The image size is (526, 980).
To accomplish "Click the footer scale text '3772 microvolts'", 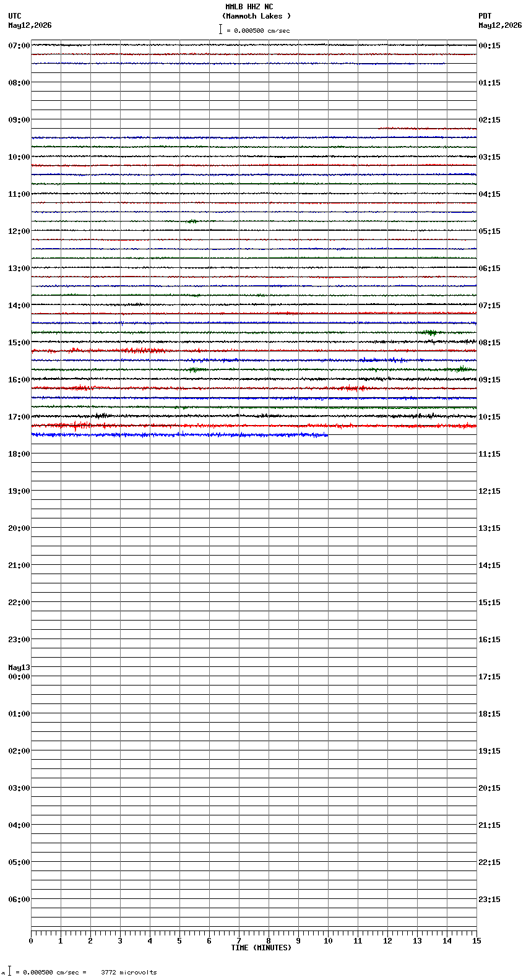I will (129, 973).
